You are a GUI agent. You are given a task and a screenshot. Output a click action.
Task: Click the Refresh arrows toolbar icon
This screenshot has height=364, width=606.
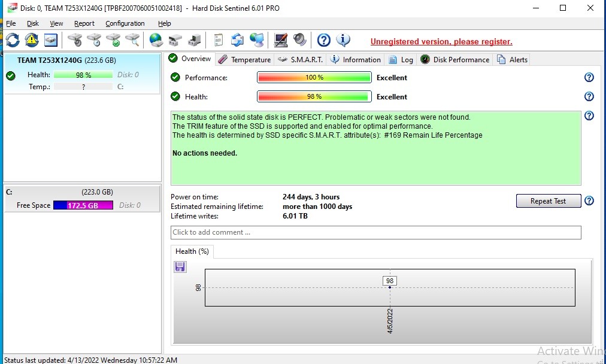click(x=13, y=40)
